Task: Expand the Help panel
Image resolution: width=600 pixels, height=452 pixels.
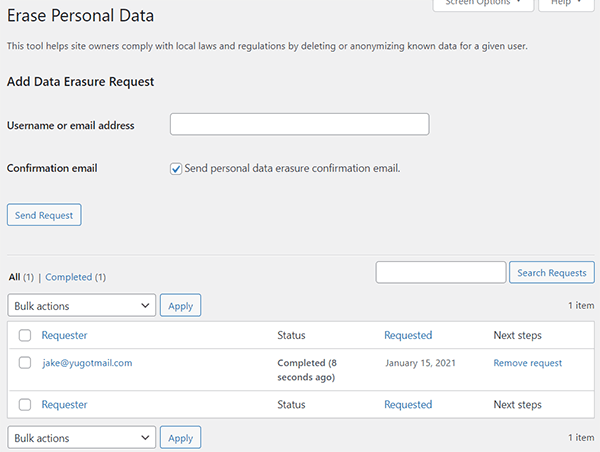Action: pyautogui.click(x=566, y=3)
